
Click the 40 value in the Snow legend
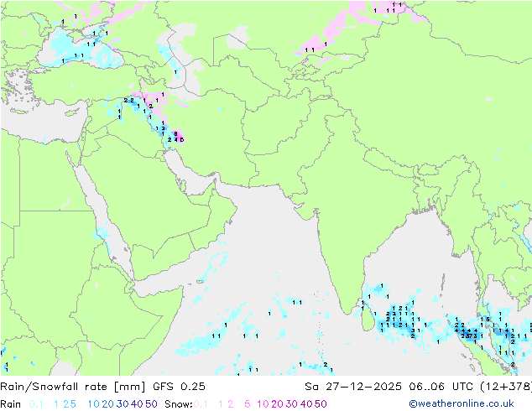(x=306, y=404)
